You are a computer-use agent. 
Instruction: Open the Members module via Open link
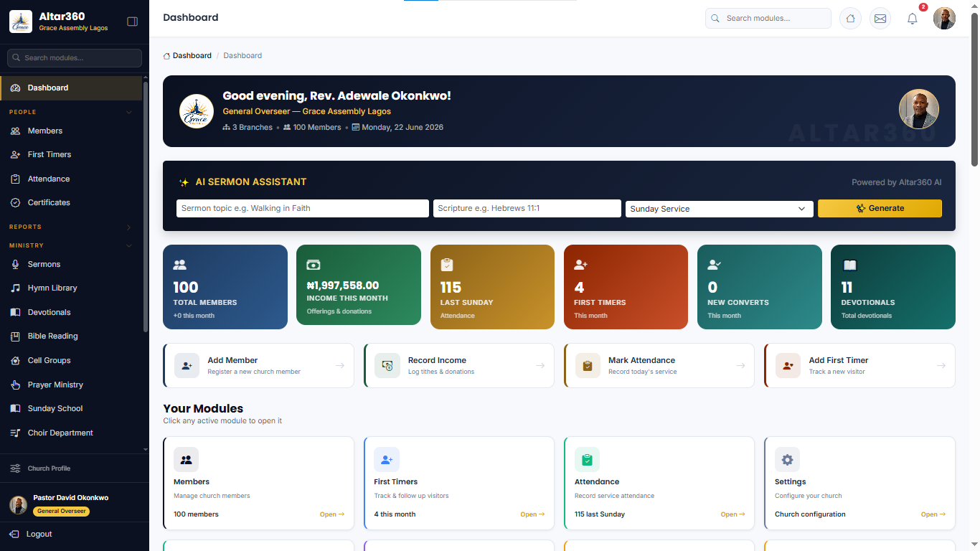(x=332, y=514)
